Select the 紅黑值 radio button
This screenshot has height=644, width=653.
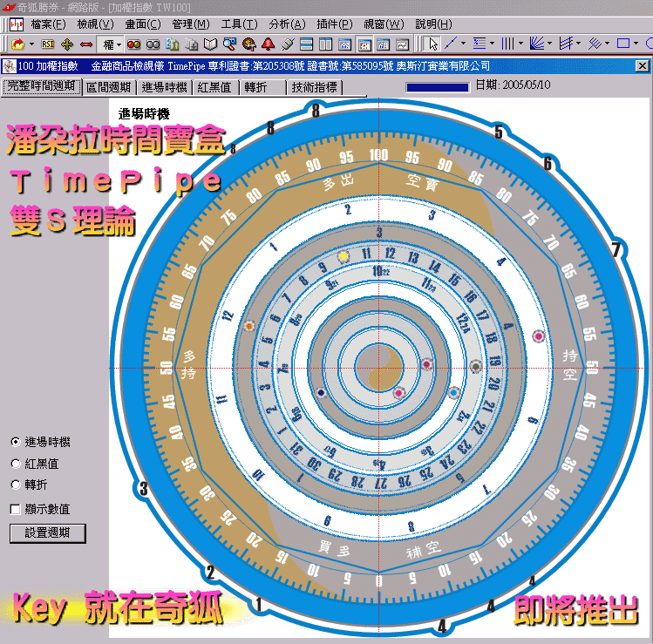point(16,464)
